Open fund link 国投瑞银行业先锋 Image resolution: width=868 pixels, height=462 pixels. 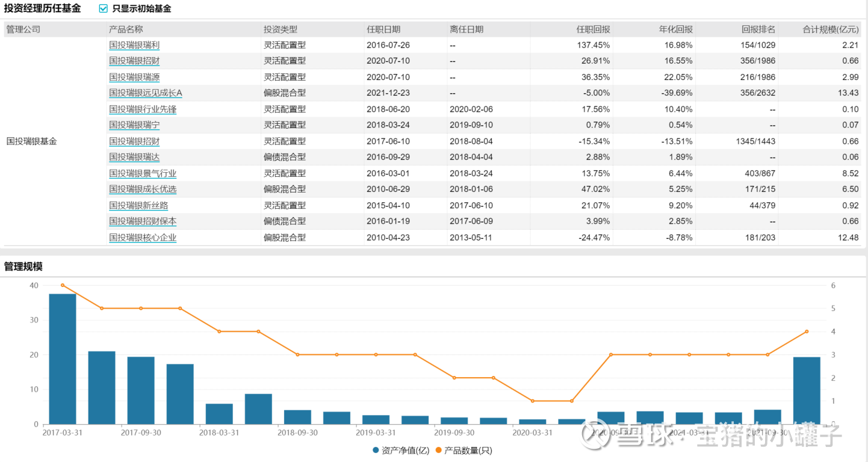coord(143,109)
